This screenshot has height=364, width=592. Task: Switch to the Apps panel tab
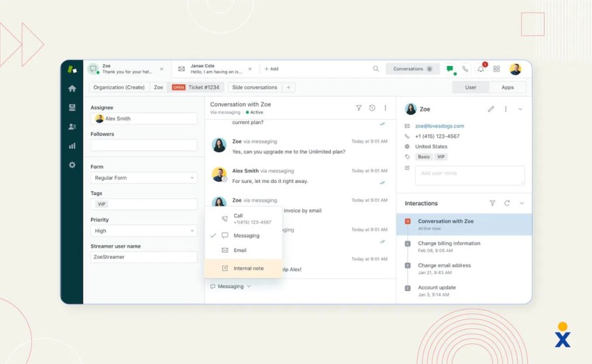coord(508,88)
